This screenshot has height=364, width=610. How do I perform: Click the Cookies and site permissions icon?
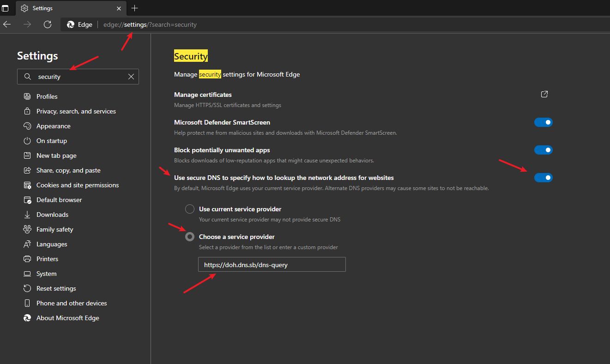tap(27, 185)
